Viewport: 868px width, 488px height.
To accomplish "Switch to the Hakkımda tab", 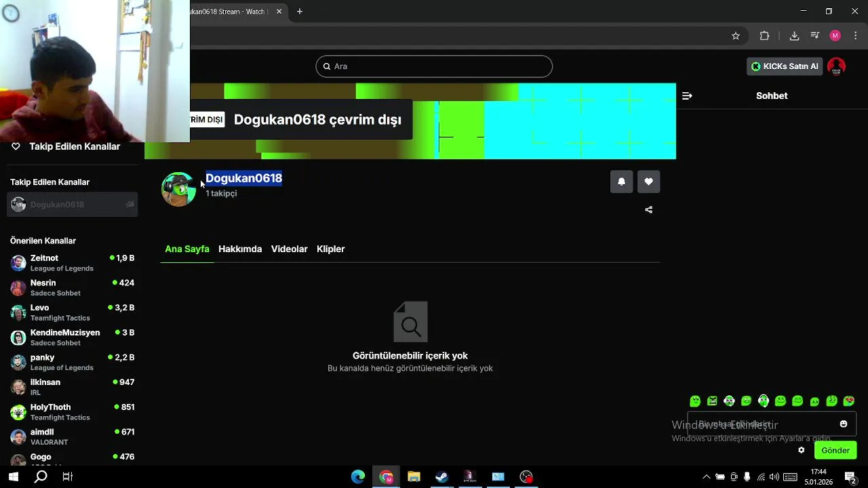I will pos(240,249).
